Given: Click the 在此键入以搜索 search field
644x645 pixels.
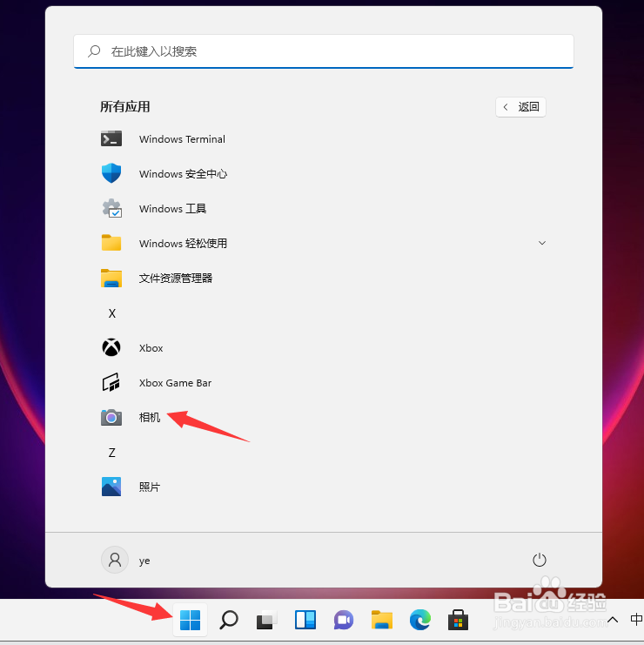Looking at the screenshot, I should (x=324, y=51).
